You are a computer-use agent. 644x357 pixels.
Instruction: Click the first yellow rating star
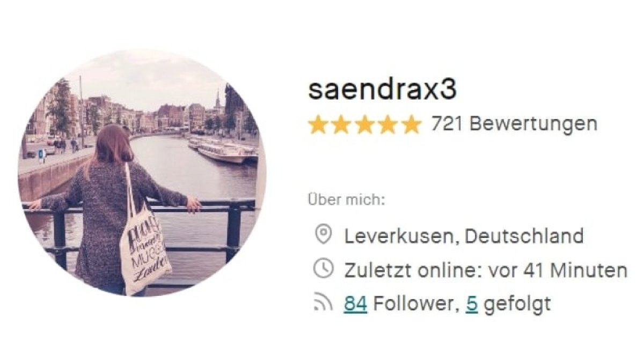pyautogui.click(x=319, y=124)
